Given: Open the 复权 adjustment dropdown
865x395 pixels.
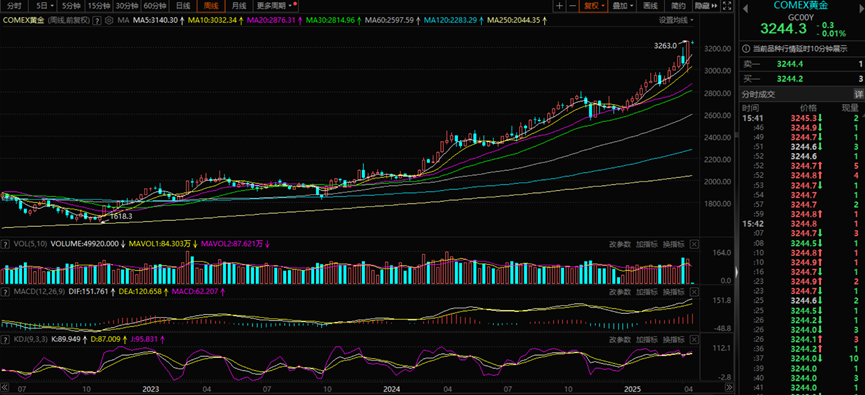Looking at the screenshot, I should click(x=595, y=6).
